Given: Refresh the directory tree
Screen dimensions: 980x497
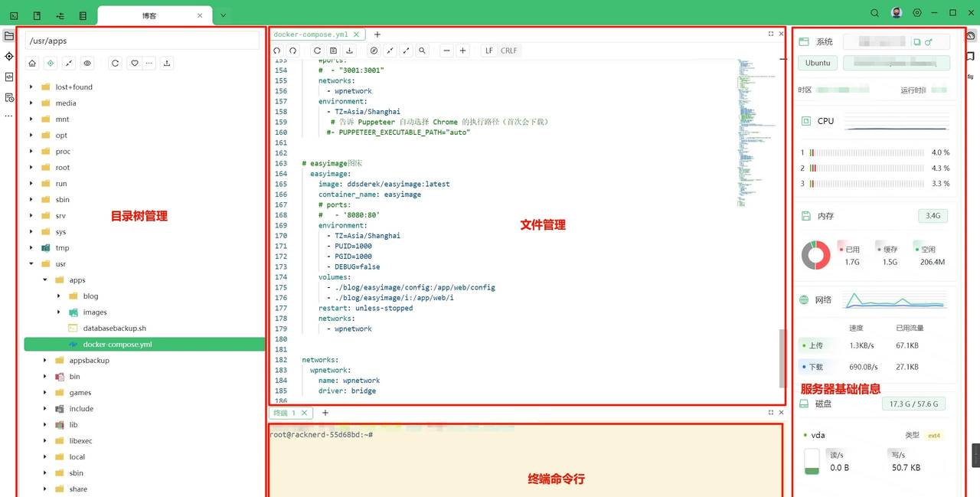Looking at the screenshot, I should (x=115, y=64).
